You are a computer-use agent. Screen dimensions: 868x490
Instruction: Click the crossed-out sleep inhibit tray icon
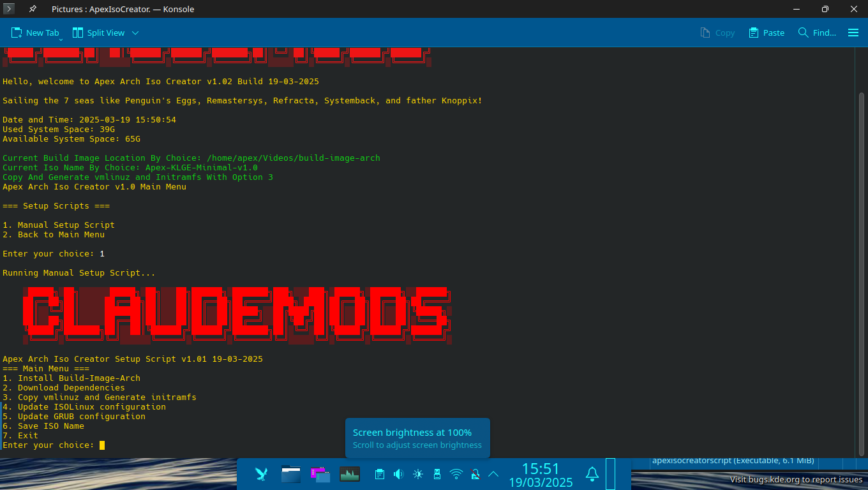[x=475, y=474]
